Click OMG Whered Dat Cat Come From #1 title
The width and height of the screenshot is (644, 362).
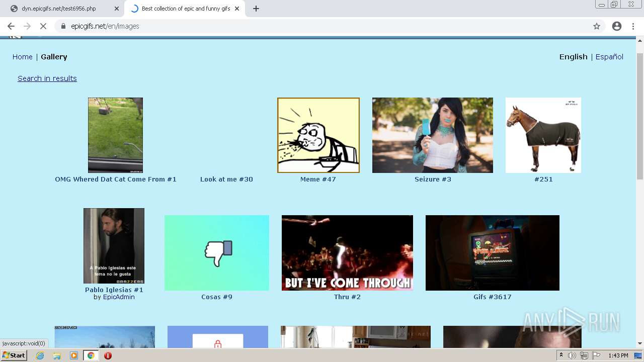(116, 179)
